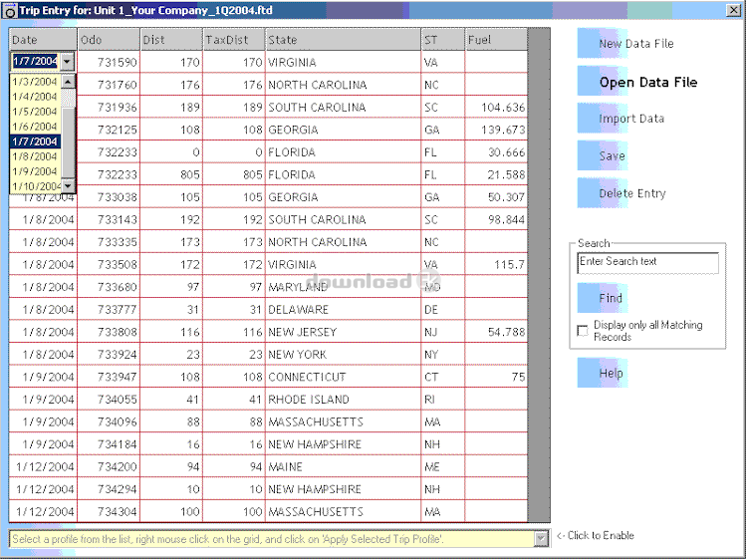The width and height of the screenshot is (747, 560).
Task: Select odometer cell 731590
Action: click(109, 62)
